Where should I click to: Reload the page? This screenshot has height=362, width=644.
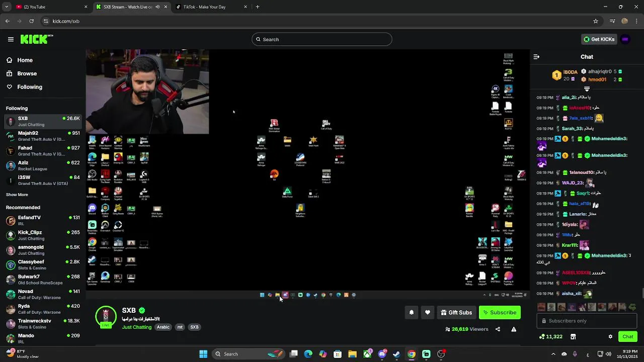tap(31, 21)
